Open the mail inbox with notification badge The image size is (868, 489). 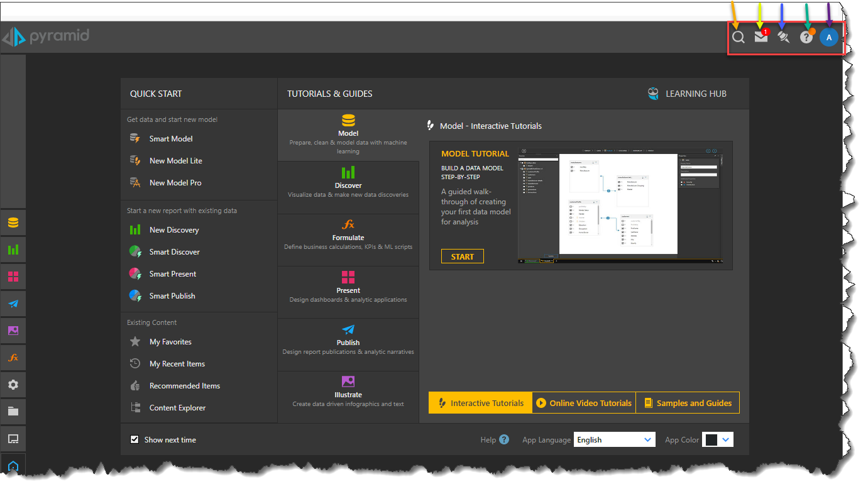click(x=762, y=36)
